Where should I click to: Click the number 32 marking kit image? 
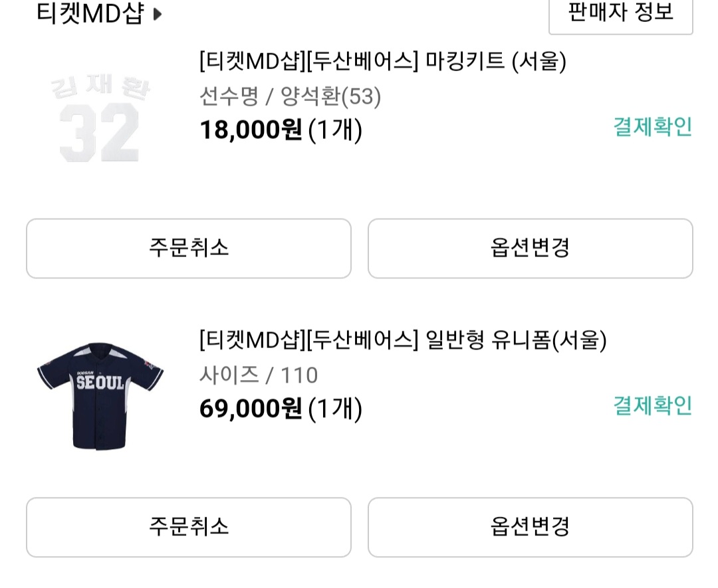pos(99,134)
